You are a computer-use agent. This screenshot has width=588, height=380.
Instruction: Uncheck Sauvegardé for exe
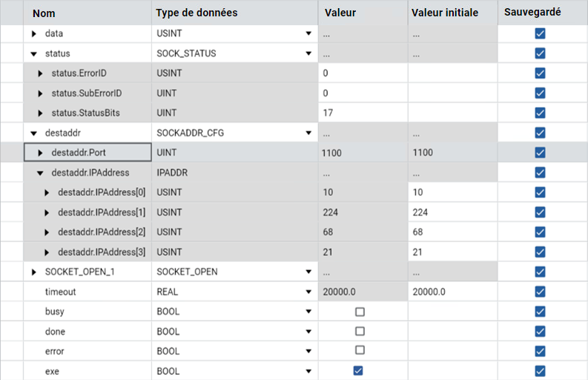(x=540, y=371)
